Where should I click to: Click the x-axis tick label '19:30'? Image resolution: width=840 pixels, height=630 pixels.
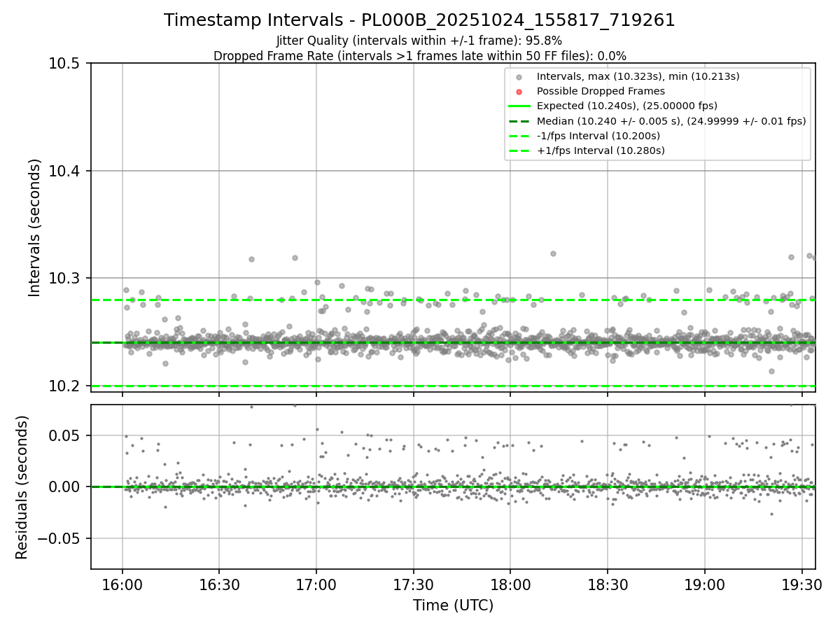[x=801, y=585]
